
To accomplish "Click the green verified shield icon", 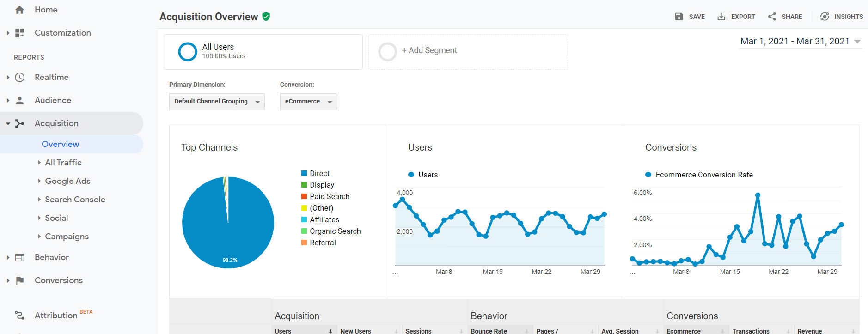I will pos(266,17).
